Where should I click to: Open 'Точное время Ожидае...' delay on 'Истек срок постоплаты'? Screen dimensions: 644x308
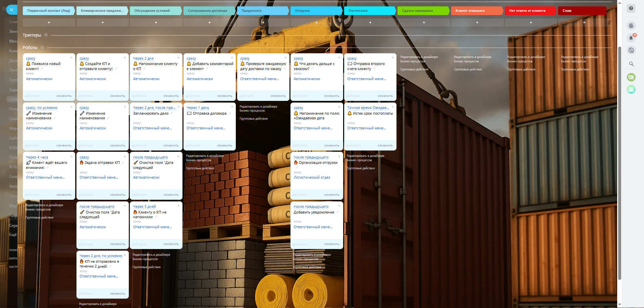pos(368,108)
